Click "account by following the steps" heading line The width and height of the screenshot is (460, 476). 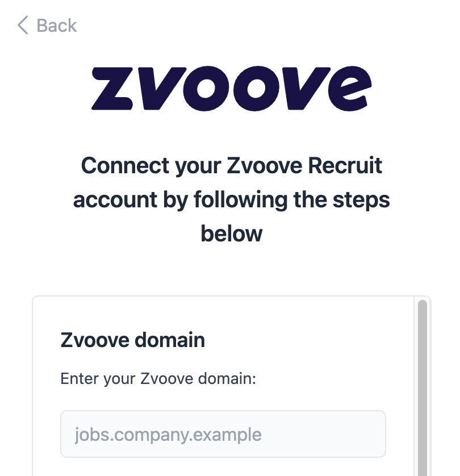pyautogui.click(x=231, y=200)
